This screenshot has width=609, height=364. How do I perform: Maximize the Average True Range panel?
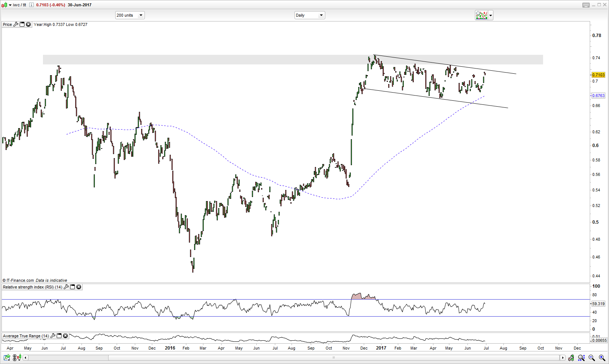[59, 336]
